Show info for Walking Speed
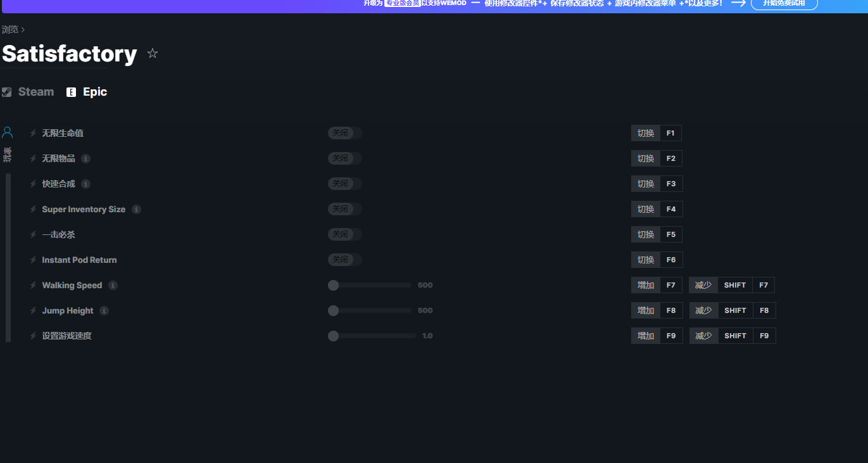Image resolution: width=868 pixels, height=463 pixels. (x=113, y=285)
